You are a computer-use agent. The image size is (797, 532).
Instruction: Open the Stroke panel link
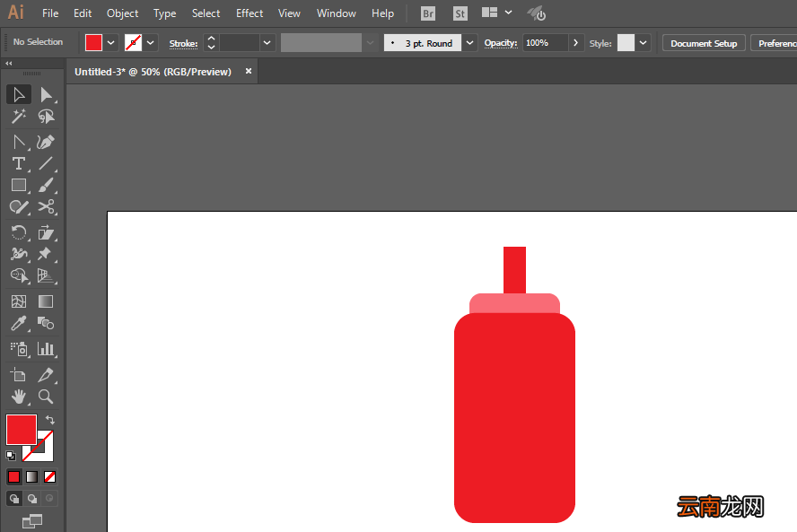183,44
